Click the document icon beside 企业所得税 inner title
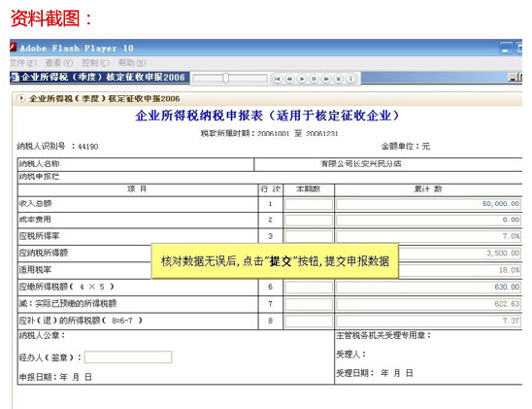This screenshot has height=409, width=532. [x=15, y=78]
